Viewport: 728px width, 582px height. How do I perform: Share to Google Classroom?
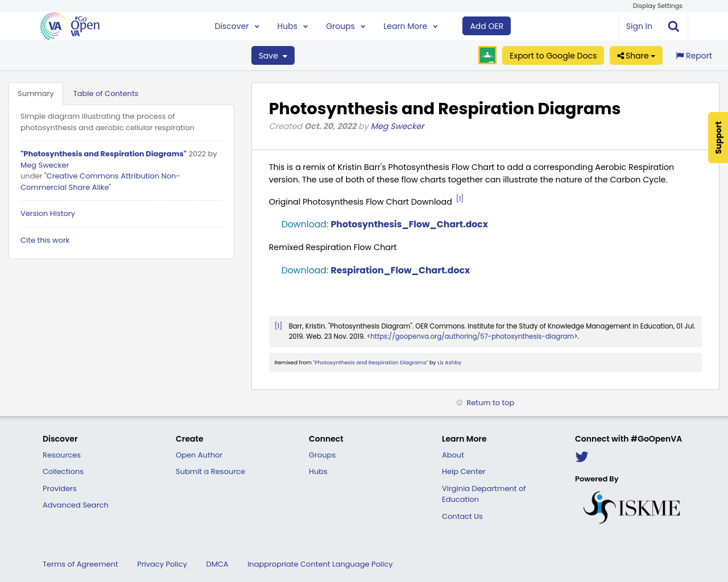[487, 55]
